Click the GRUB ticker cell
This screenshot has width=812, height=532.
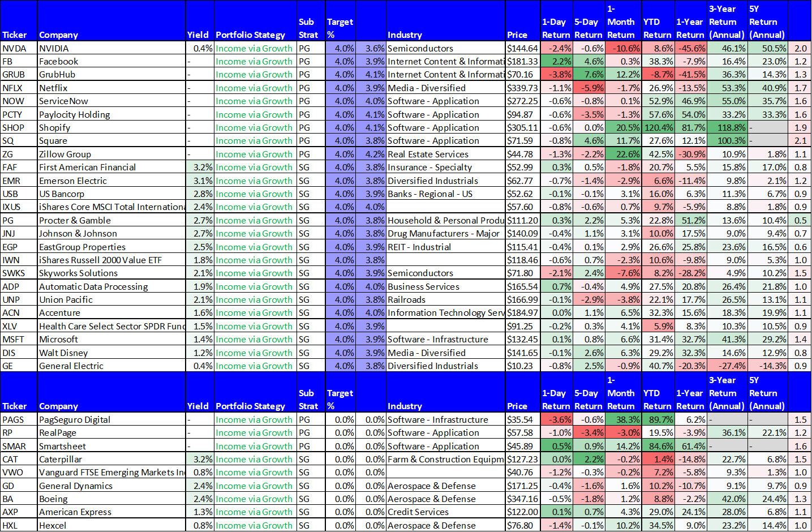pyautogui.click(x=19, y=74)
